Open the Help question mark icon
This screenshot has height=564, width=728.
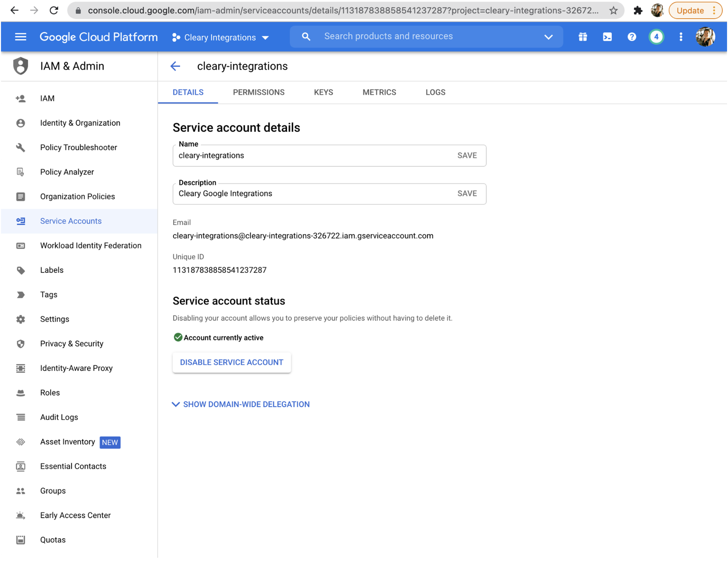click(632, 37)
